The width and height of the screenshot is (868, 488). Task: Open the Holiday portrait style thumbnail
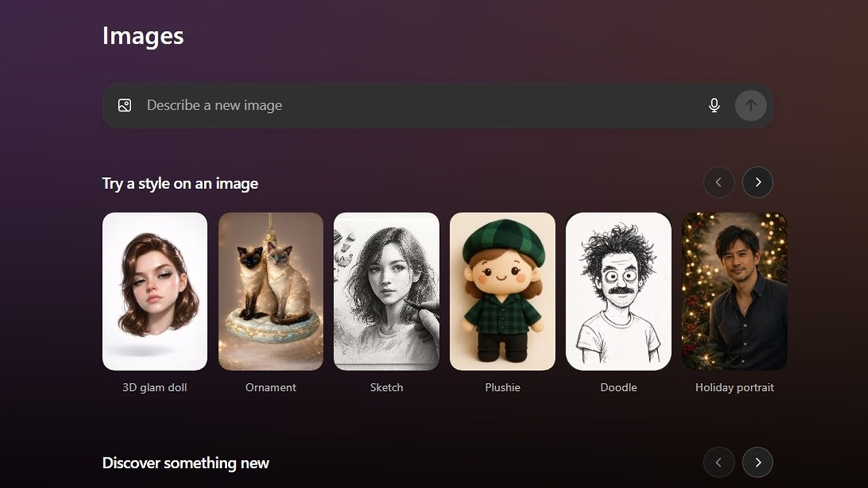click(x=735, y=291)
